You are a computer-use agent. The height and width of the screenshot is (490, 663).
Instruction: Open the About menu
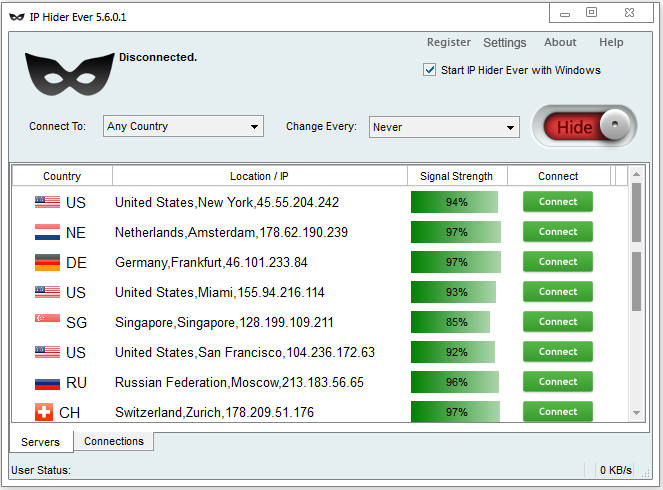(x=560, y=42)
